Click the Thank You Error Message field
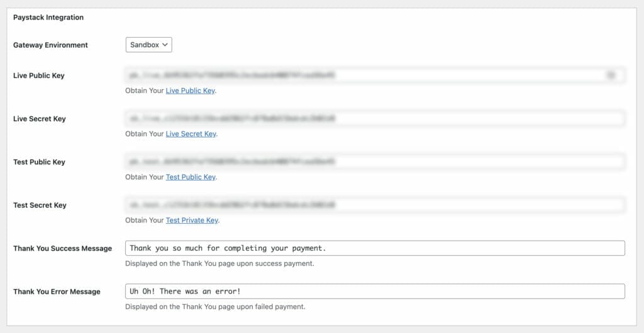Screen dimensions: 644x333 (375, 292)
